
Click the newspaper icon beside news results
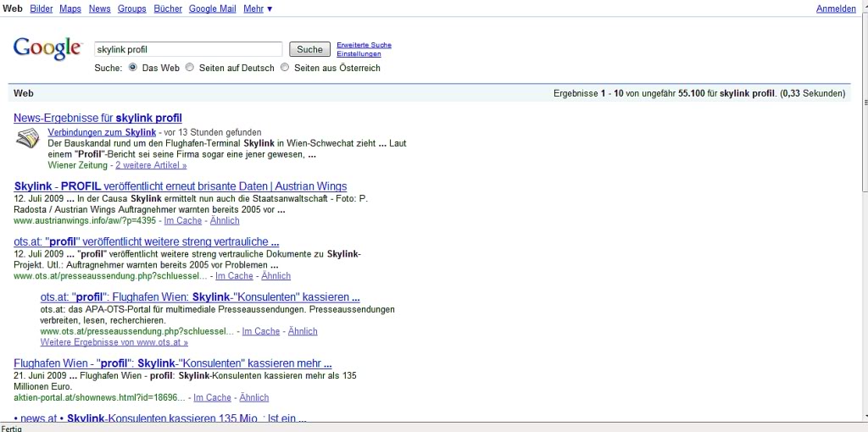click(x=28, y=138)
